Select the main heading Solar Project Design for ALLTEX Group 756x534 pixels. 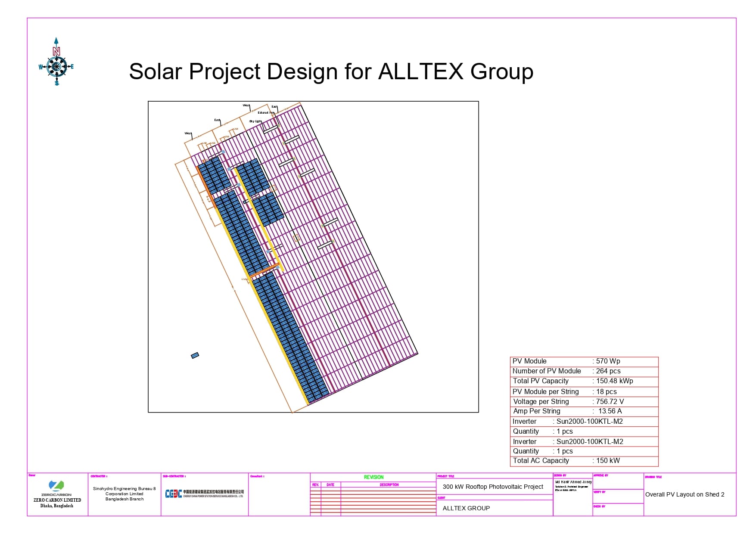[x=331, y=72]
